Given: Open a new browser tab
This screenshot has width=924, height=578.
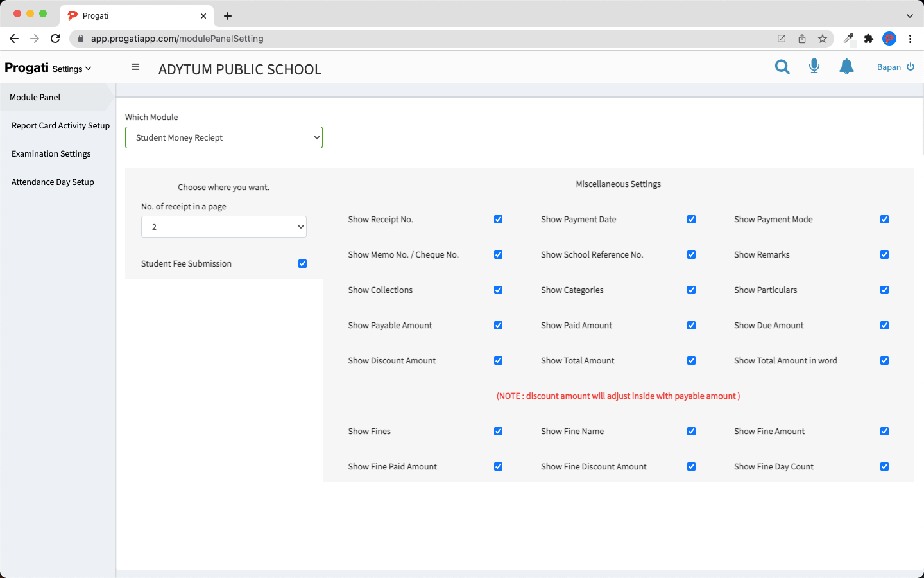Looking at the screenshot, I should [228, 16].
